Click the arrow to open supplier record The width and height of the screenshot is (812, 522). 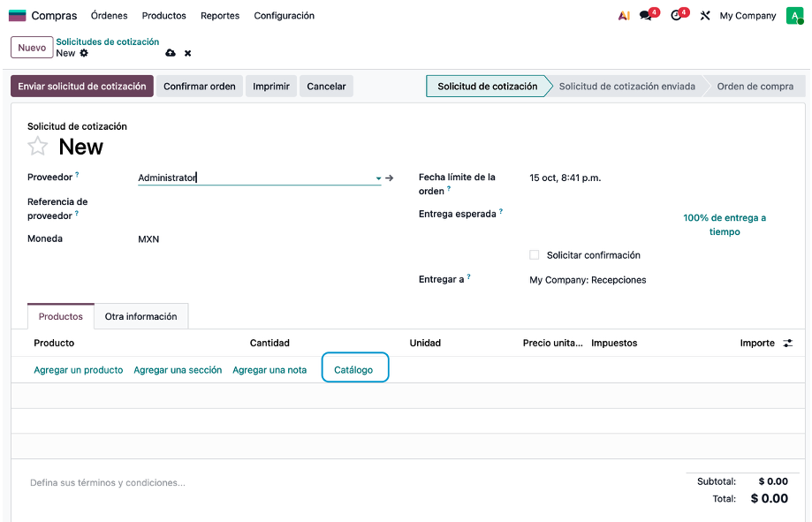(x=389, y=178)
